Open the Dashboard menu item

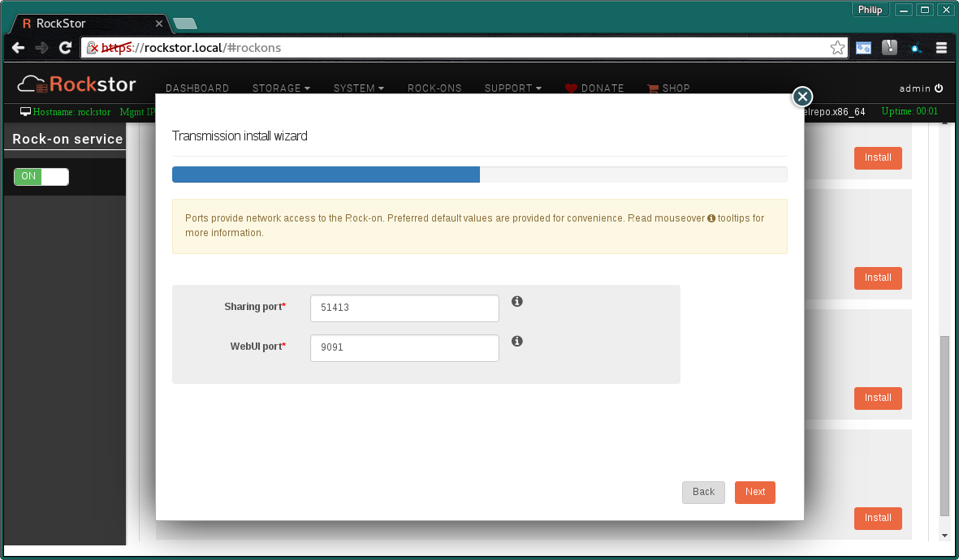pos(197,88)
